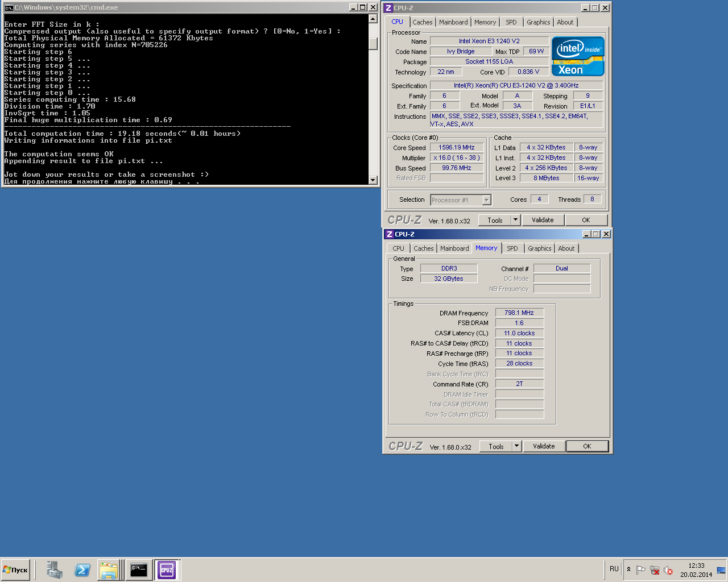Click Command Rate value 2T
Image resolution: width=728 pixels, height=582 pixels.
tap(519, 384)
